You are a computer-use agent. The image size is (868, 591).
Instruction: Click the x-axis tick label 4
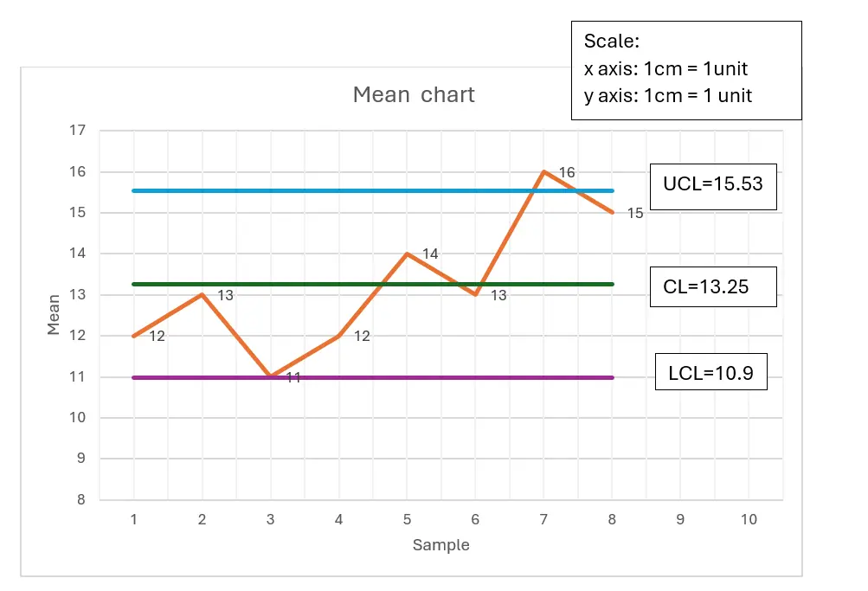pos(338,520)
